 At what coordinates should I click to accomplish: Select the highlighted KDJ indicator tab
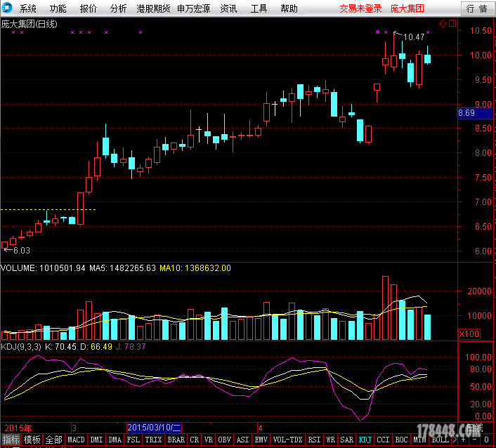point(365,440)
